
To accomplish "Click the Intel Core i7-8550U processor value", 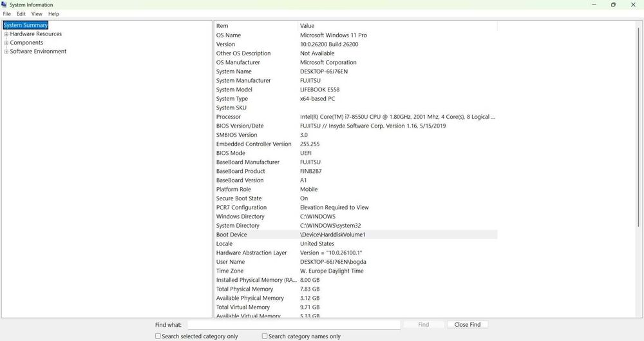I will (x=397, y=117).
